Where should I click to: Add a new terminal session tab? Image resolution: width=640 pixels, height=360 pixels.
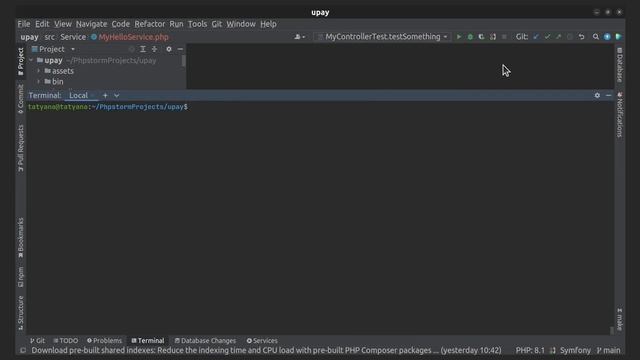coord(105,95)
